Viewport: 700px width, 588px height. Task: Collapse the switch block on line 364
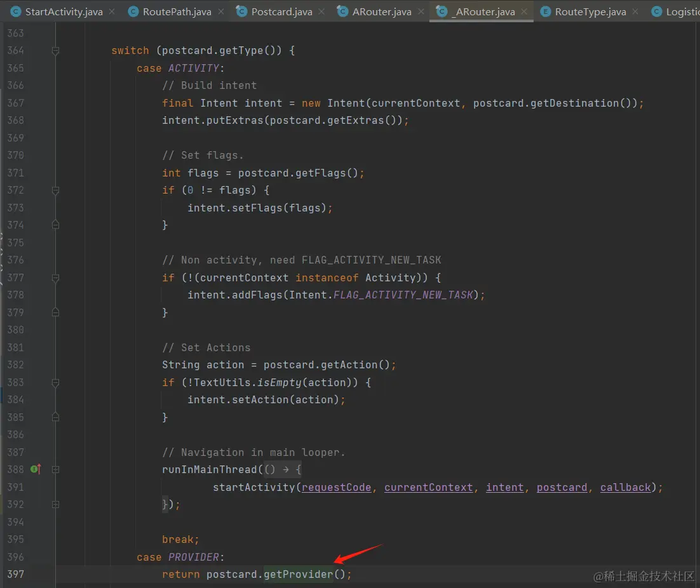tap(55, 51)
